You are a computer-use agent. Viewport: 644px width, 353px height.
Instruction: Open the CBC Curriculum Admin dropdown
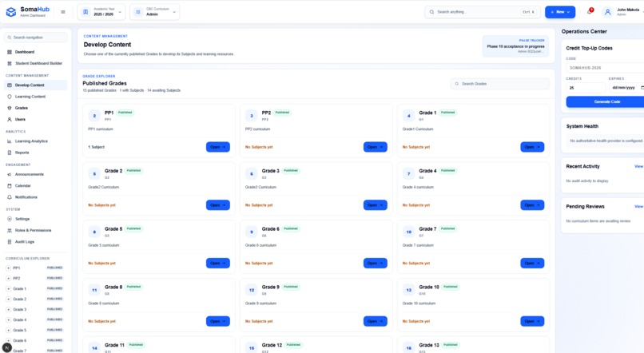click(155, 12)
